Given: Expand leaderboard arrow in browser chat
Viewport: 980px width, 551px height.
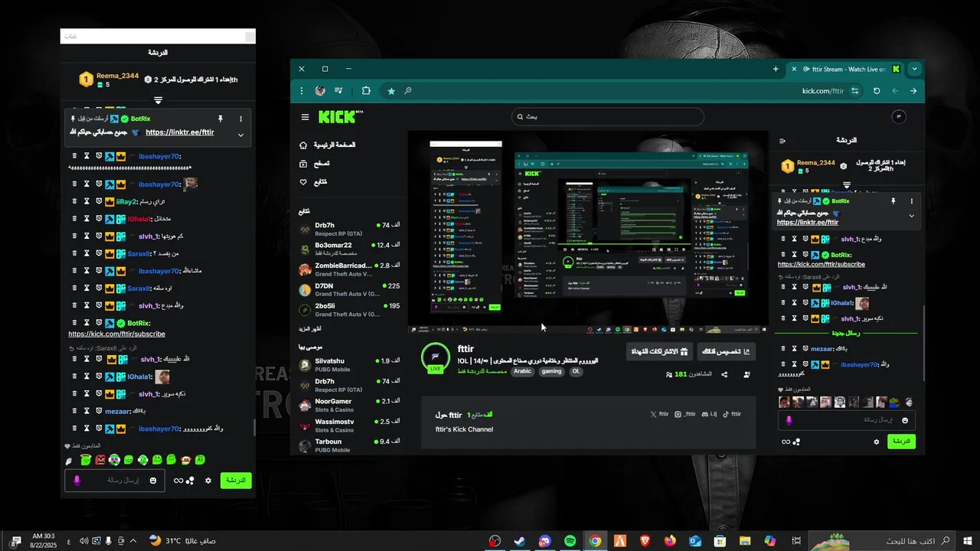Looking at the screenshot, I should pos(847,185).
